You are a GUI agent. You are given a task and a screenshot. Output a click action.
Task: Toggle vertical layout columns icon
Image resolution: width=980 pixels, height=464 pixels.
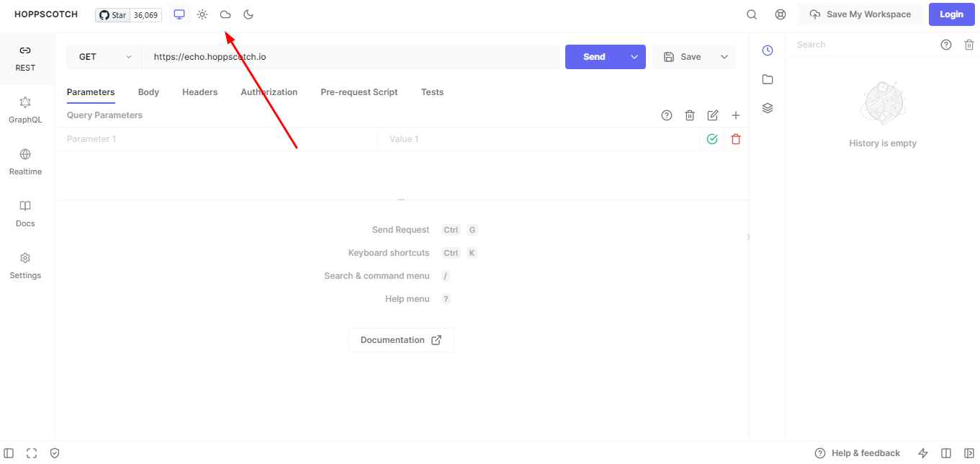pos(946,453)
